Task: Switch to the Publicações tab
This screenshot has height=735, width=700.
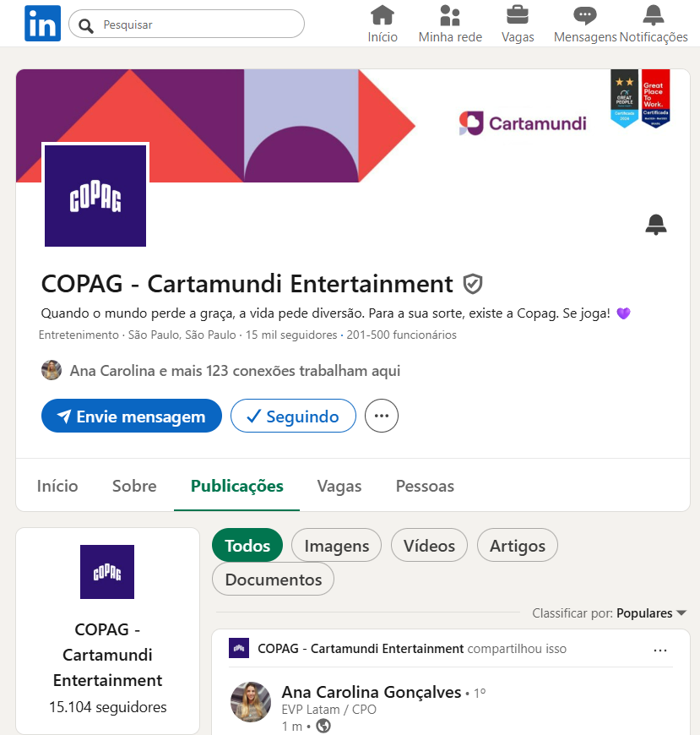Action: (236, 486)
